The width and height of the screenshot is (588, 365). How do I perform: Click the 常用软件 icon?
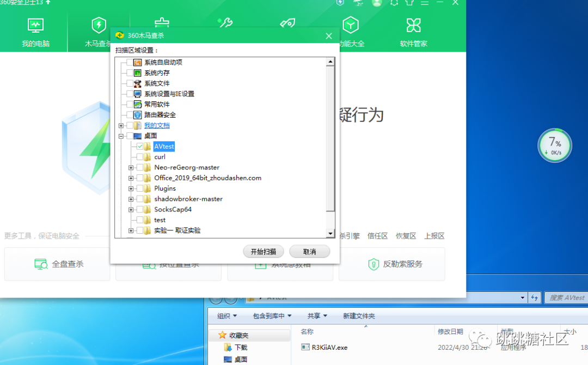(x=138, y=104)
